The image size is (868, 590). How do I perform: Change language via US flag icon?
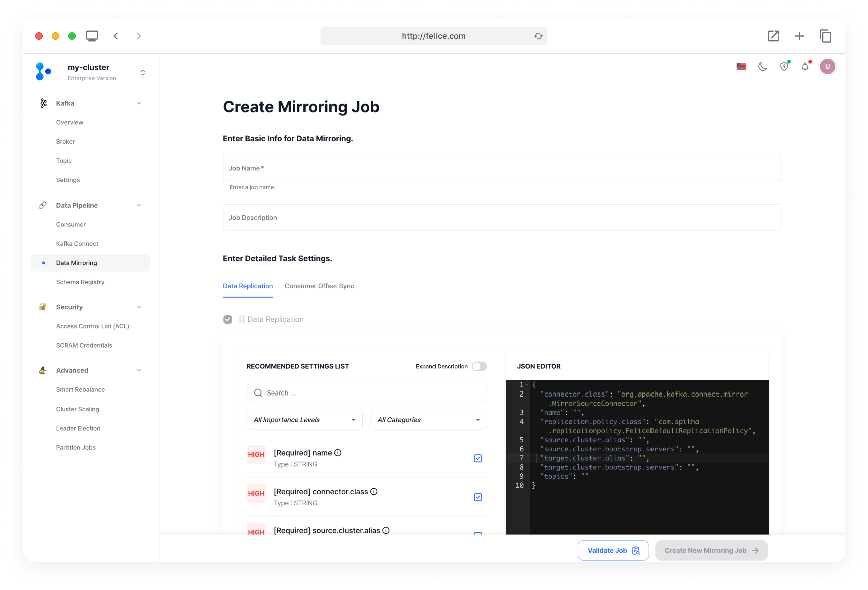click(741, 66)
